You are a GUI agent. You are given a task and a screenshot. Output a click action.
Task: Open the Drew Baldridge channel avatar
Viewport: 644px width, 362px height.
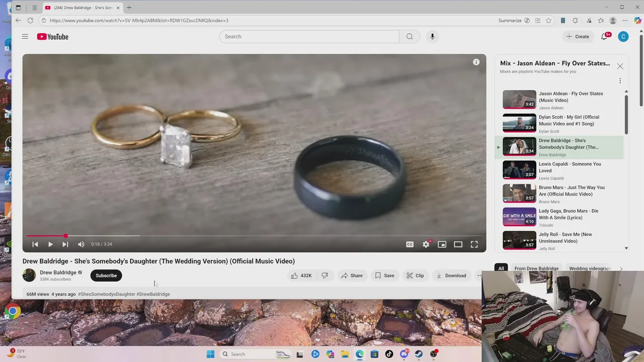29,275
